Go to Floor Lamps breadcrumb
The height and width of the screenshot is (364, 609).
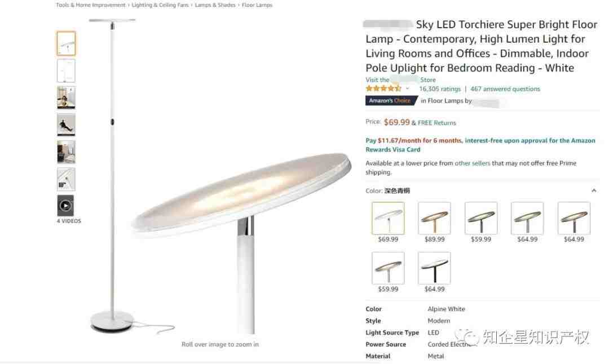pyautogui.click(x=257, y=5)
